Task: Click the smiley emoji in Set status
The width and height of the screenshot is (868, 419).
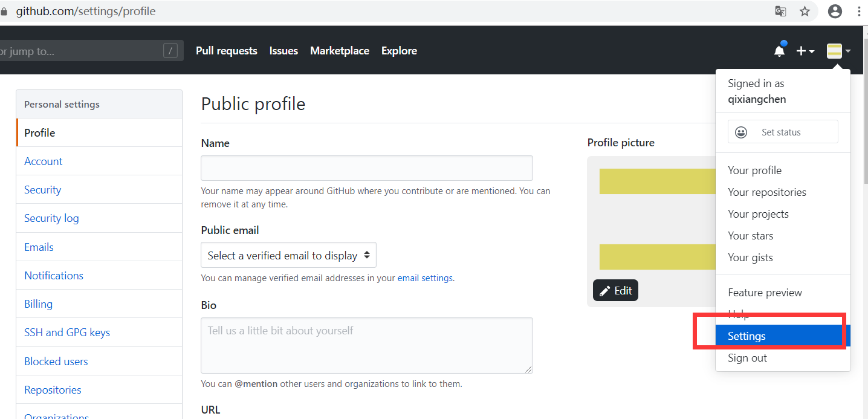Action: (x=741, y=132)
